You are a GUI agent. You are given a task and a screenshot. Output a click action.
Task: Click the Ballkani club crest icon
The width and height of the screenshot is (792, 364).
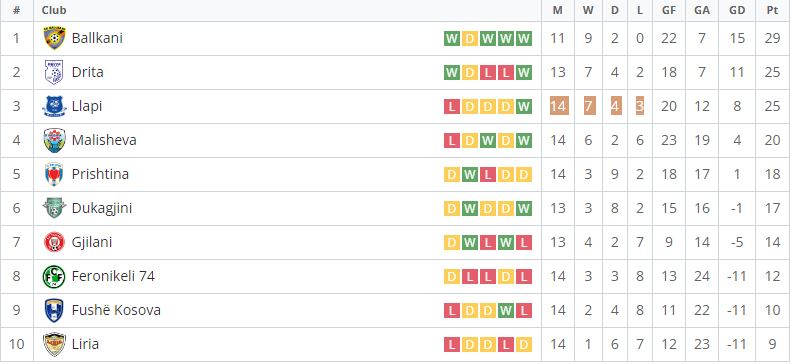click(x=54, y=38)
